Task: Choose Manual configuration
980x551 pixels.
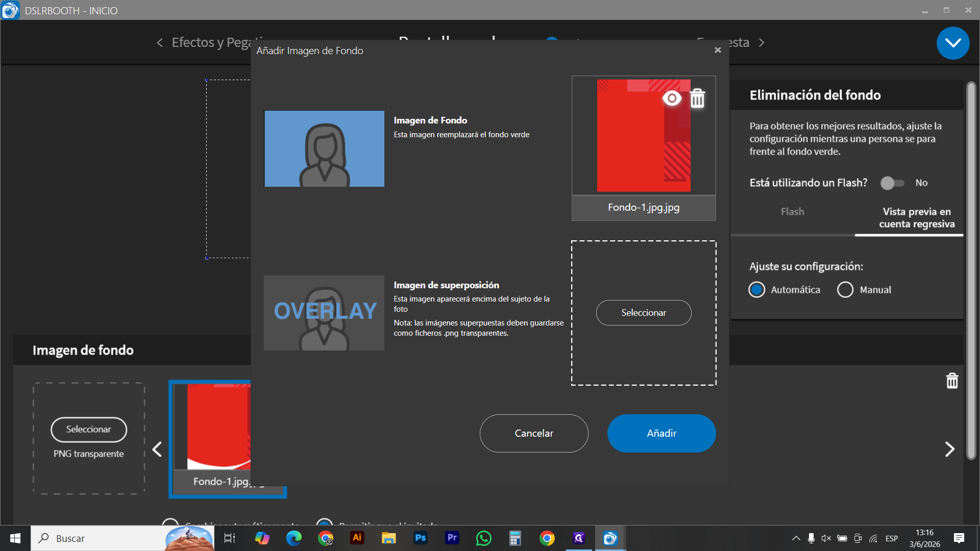Action: tap(845, 290)
